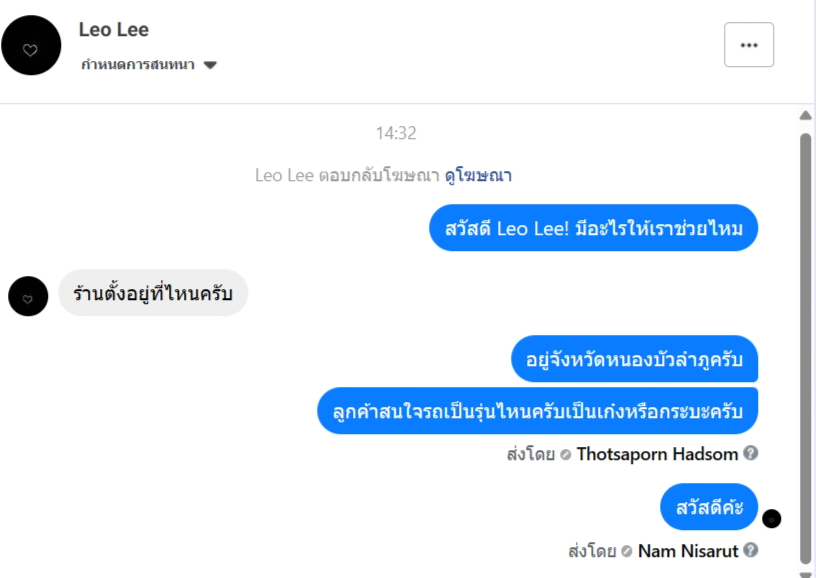The image size is (816, 578).
Task: Click Leo Lee's profile picture in header
Action: coord(31,46)
